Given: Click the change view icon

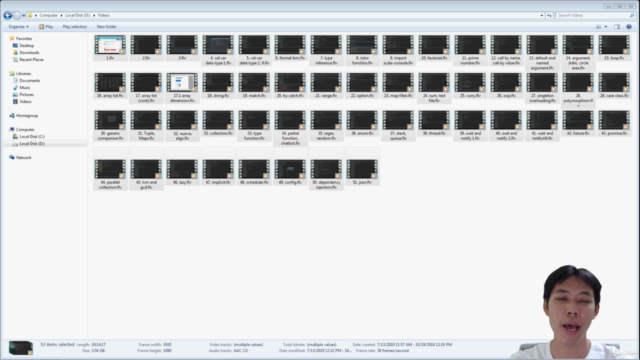Looking at the screenshot, I should pyautogui.click(x=599, y=27).
